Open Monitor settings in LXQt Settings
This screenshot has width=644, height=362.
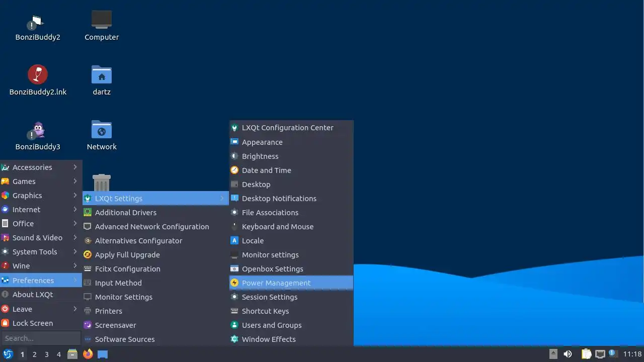291,254
